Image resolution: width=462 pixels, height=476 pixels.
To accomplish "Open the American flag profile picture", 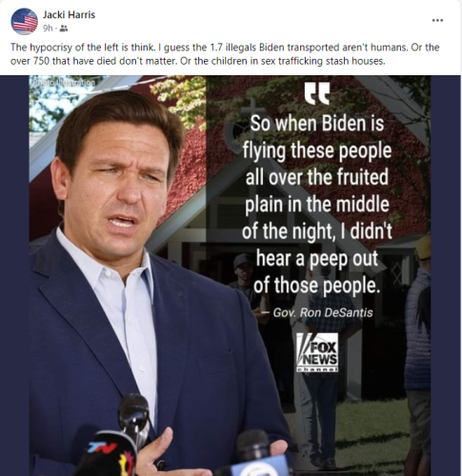I will coord(25,21).
